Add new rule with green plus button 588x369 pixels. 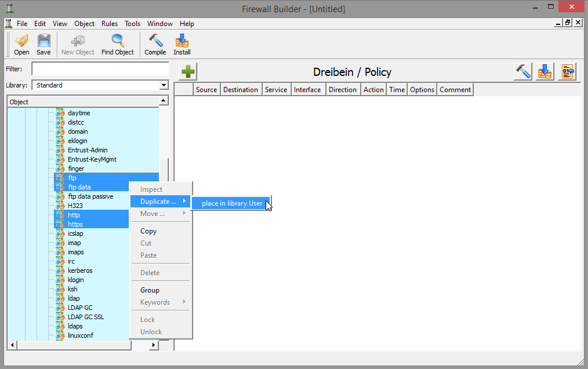[x=188, y=72]
